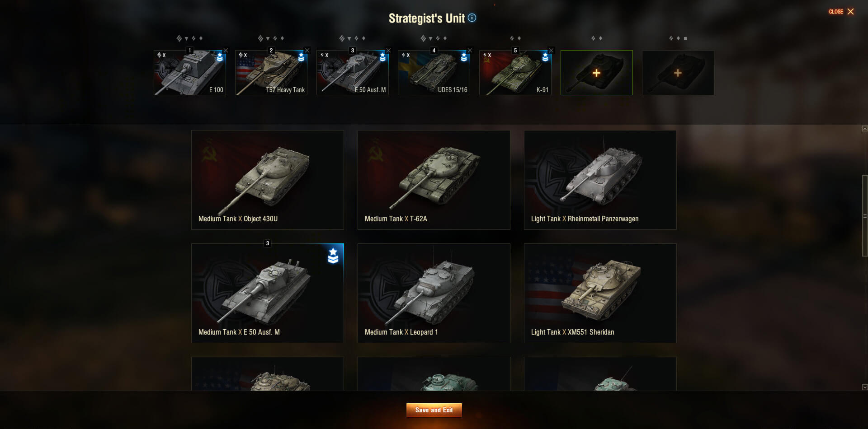Add a vehicle to the highlighted empty slot
868x429 pixels.
coord(596,73)
